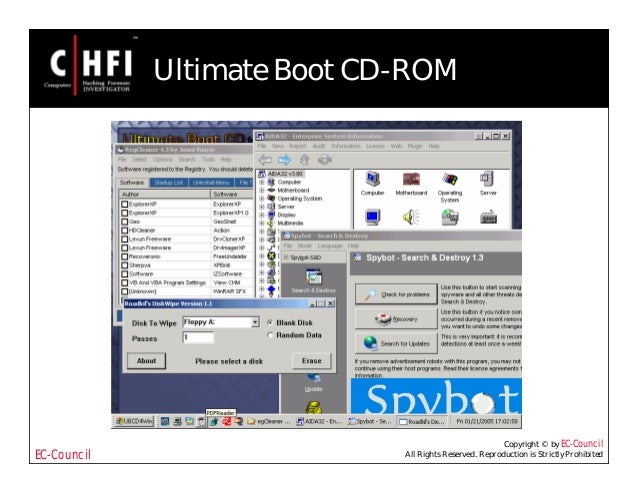Viewport: 638px width, 493px height.
Task: Click the Search & Destroy icon in Spybot sidebar
Action: coord(314,277)
